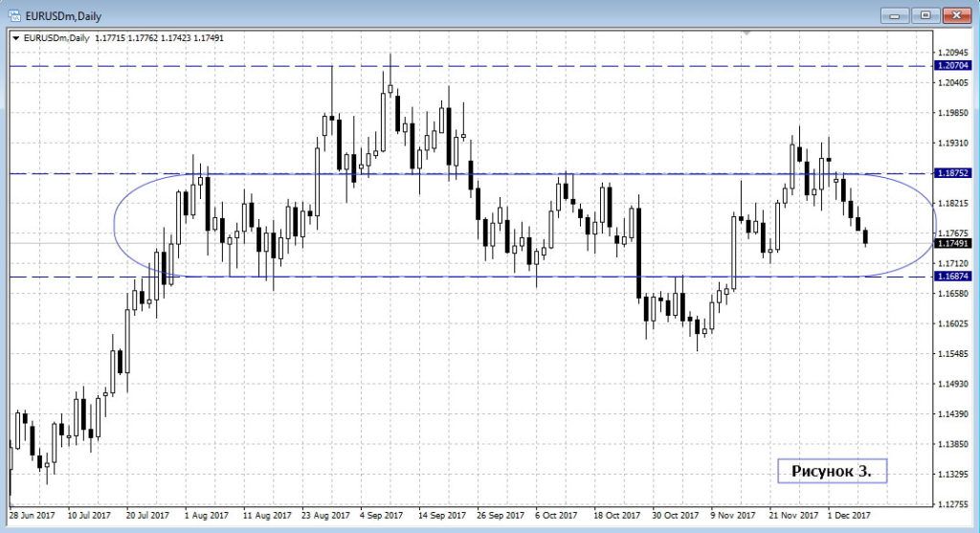Click the latest candle on the chart

point(865,236)
